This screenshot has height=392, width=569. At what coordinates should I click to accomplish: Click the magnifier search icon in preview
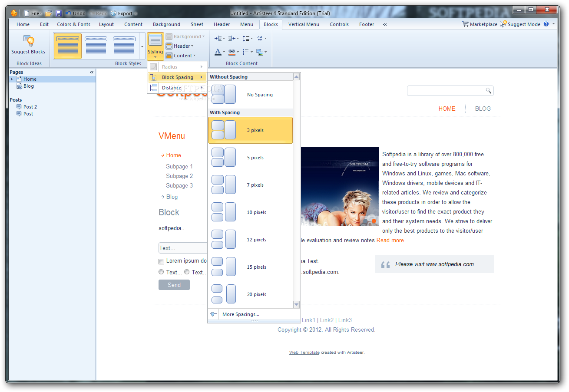click(489, 91)
